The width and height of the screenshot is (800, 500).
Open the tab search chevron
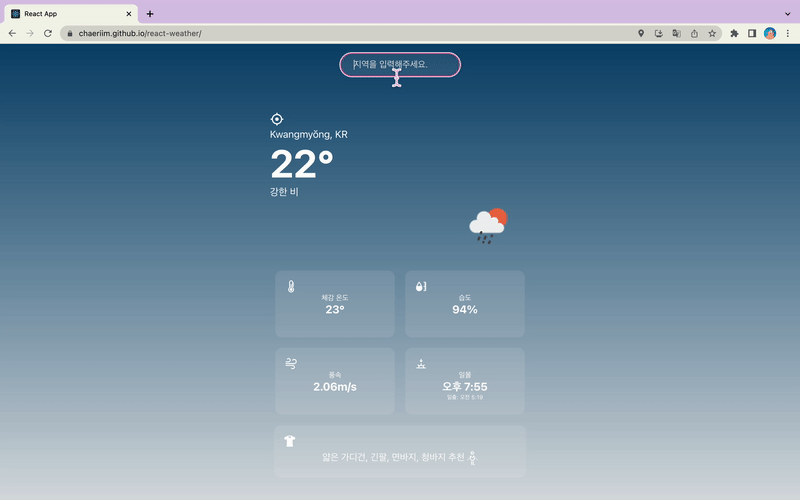[x=788, y=14]
